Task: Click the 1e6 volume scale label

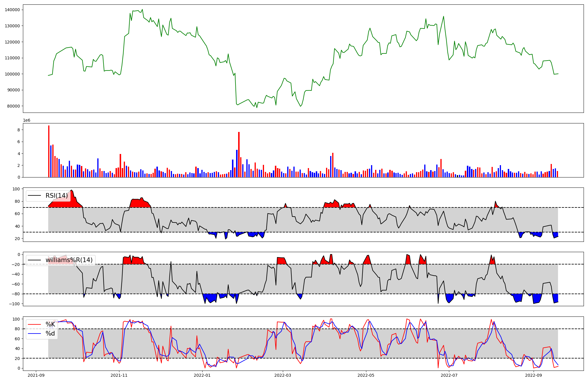Action: click(26, 120)
